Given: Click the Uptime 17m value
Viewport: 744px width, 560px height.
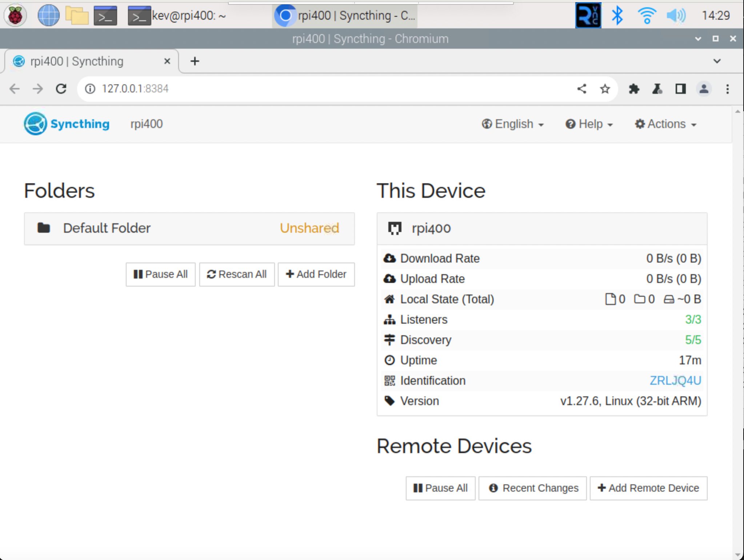Looking at the screenshot, I should (x=690, y=360).
